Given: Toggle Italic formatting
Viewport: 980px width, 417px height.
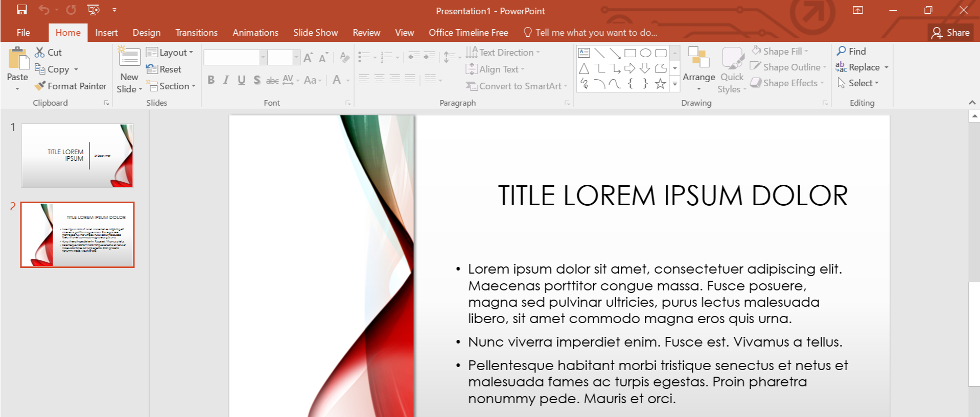Looking at the screenshot, I should [x=226, y=80].
